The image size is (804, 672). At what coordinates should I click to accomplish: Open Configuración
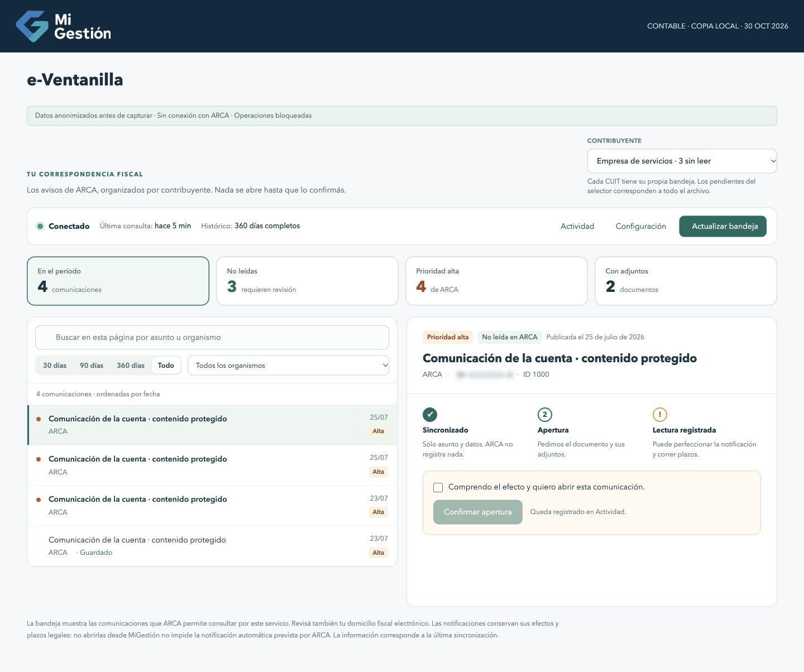(x=640, y=226)
